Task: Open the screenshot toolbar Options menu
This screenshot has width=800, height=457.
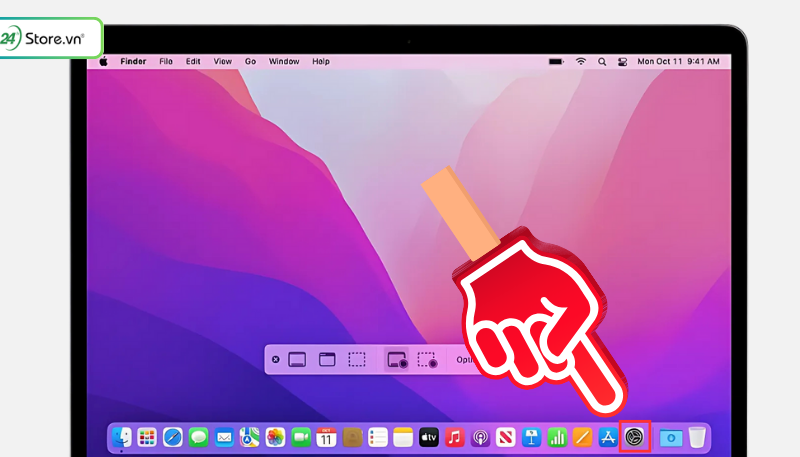Action: (463, 360)
